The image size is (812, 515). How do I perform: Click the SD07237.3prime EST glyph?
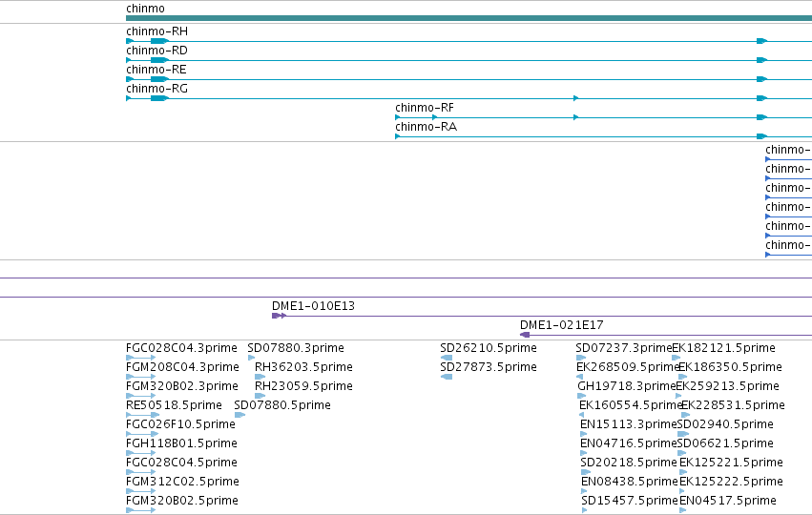point(581,358)
